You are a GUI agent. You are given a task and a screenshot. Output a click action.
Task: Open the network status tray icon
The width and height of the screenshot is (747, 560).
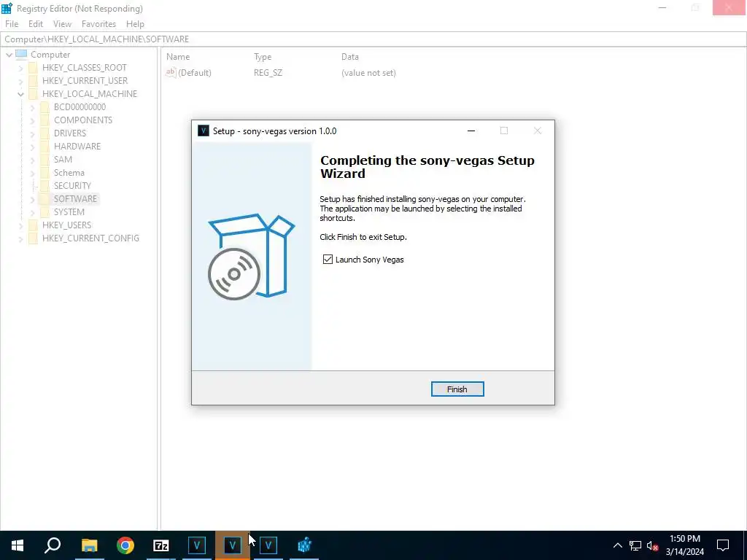click(635, 545)
